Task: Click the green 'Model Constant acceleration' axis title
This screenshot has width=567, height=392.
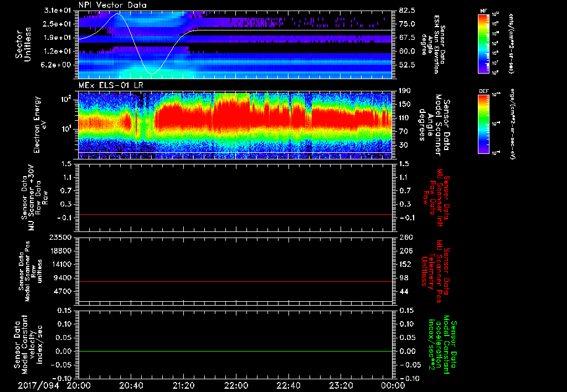Action: pyautogui.click(x=442, y=345)
